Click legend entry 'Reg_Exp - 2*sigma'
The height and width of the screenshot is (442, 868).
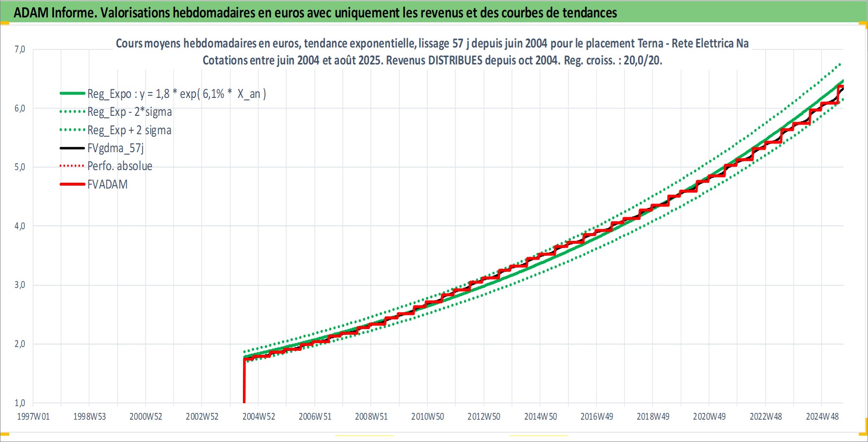[129, 112]
